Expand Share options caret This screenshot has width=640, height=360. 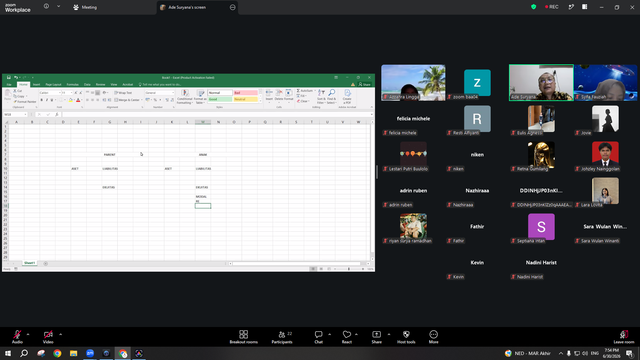pyautogui.click(x=389, y=334)
